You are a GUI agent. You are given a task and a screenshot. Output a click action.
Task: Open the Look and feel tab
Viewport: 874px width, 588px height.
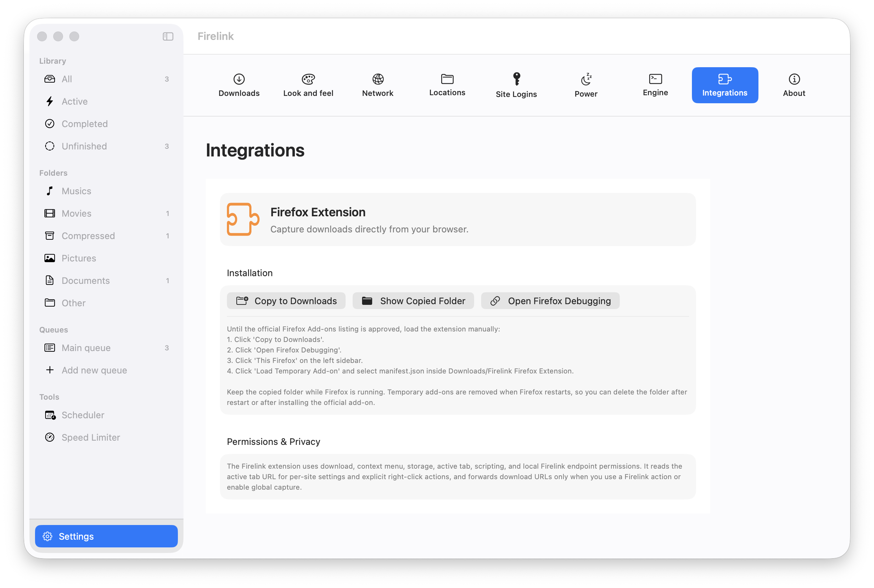click(x=308, y=85)
